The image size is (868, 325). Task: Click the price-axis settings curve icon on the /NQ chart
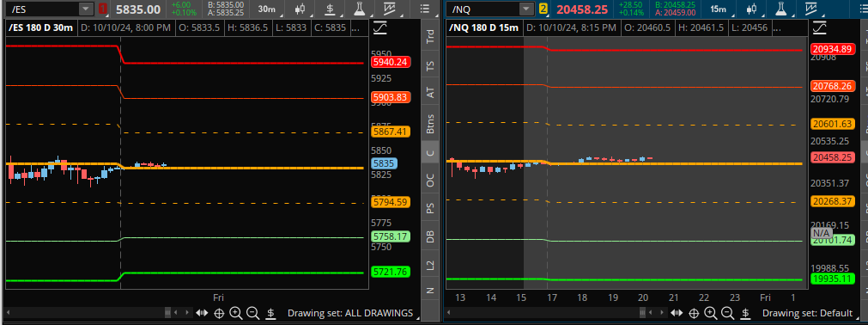[x=819, y=28]
